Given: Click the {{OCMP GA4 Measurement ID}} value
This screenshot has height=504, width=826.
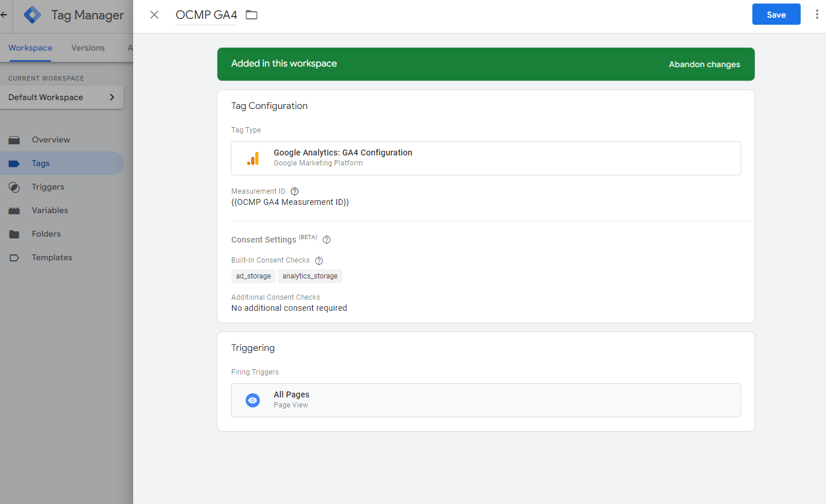Looking at the screenshot, I should 290,202.
